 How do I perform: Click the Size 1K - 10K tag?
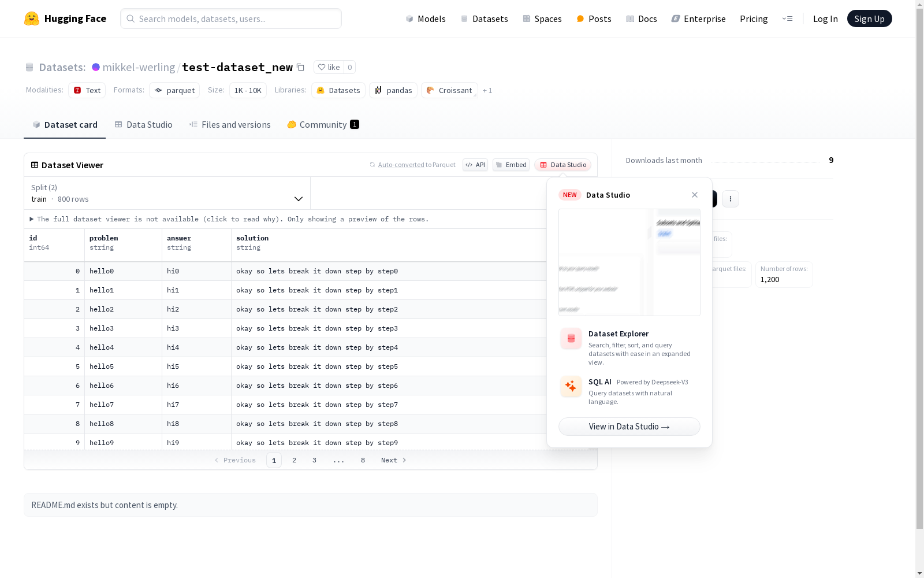tap(248, 90)
